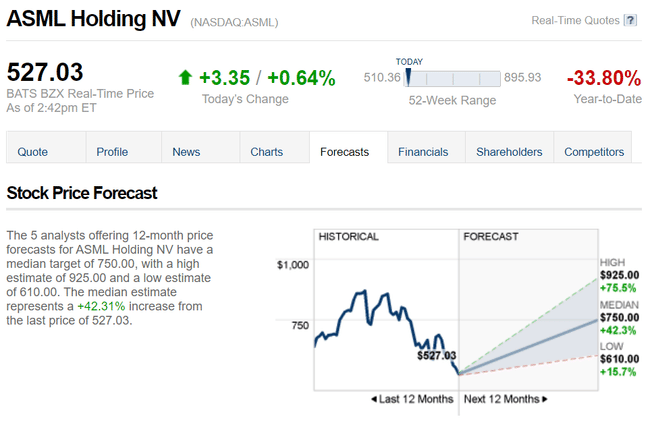Viewport: 650px width, 423px height.
Task: Open the News tab
Action: tap(186, 152)
